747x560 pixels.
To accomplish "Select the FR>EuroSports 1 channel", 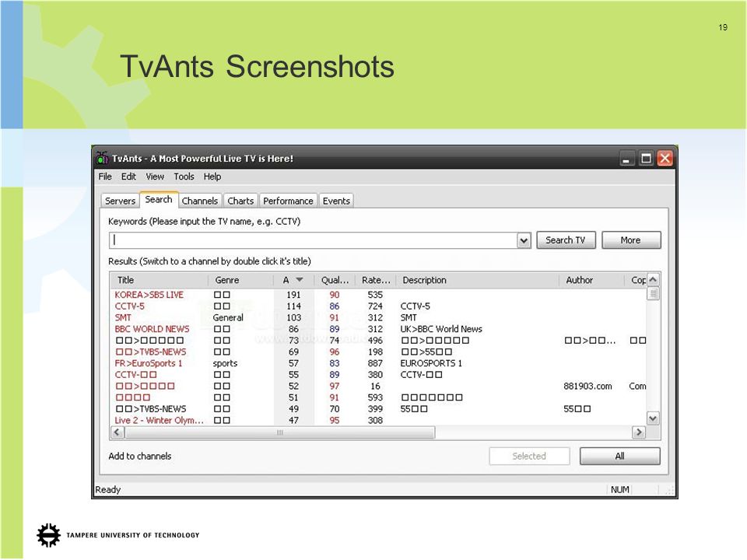I will [149, 363].
